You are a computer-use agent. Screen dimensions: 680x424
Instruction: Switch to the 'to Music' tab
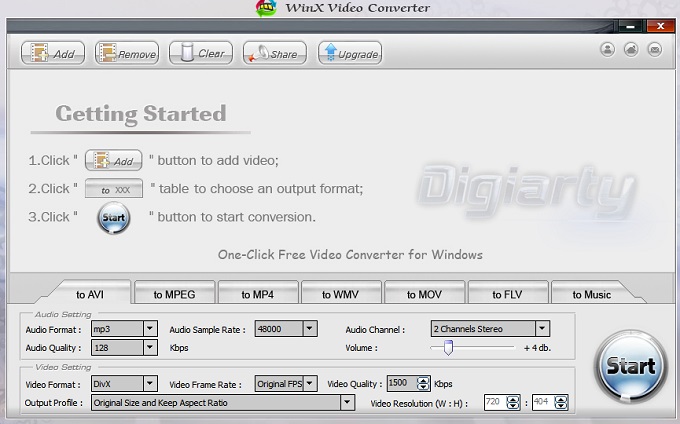pos(592,294)
